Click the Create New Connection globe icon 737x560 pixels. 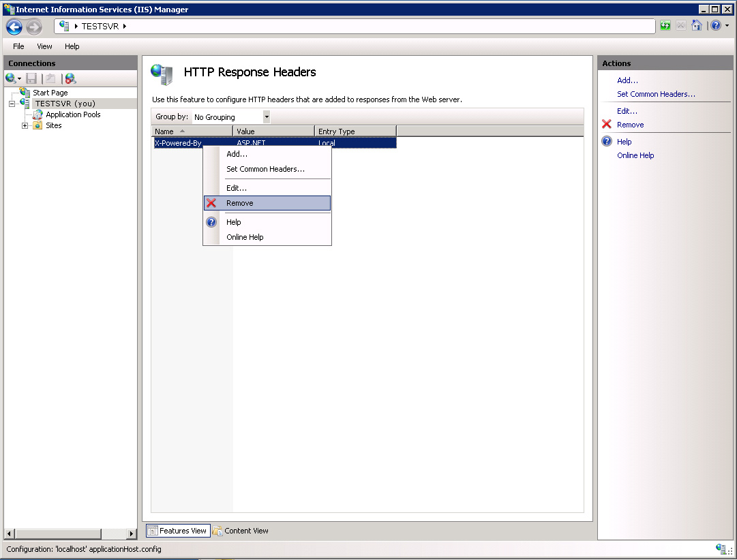tap(10, 78)
